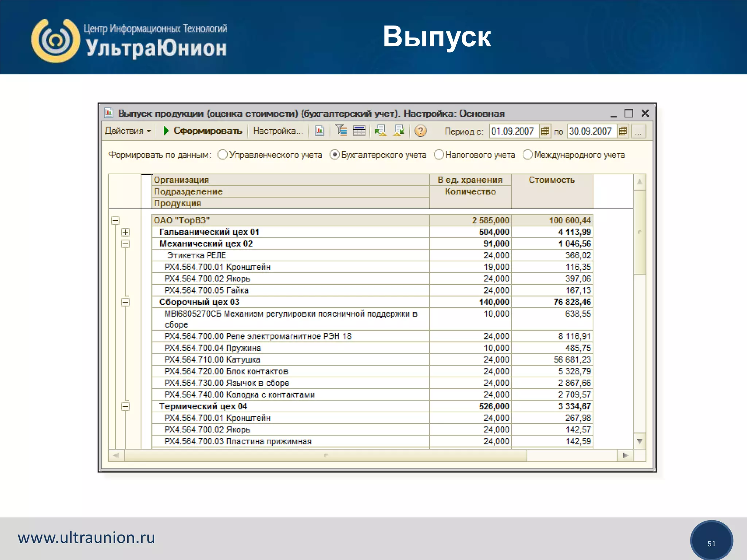Open help with the question mark icon
Viewport: 747px width, 560px height.
[x=420, y=131]
